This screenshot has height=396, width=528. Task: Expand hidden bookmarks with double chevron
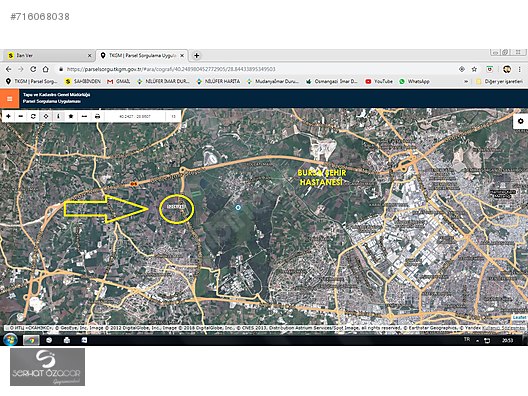click(x=466, y=81)
